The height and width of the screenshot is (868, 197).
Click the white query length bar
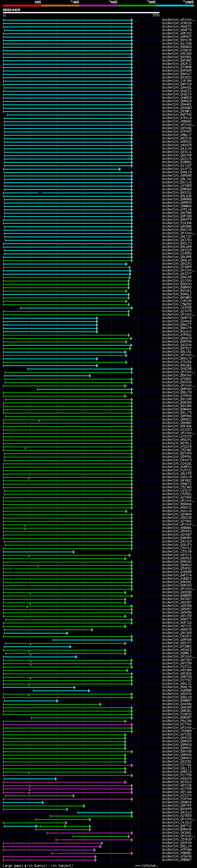tap(81, 12)
